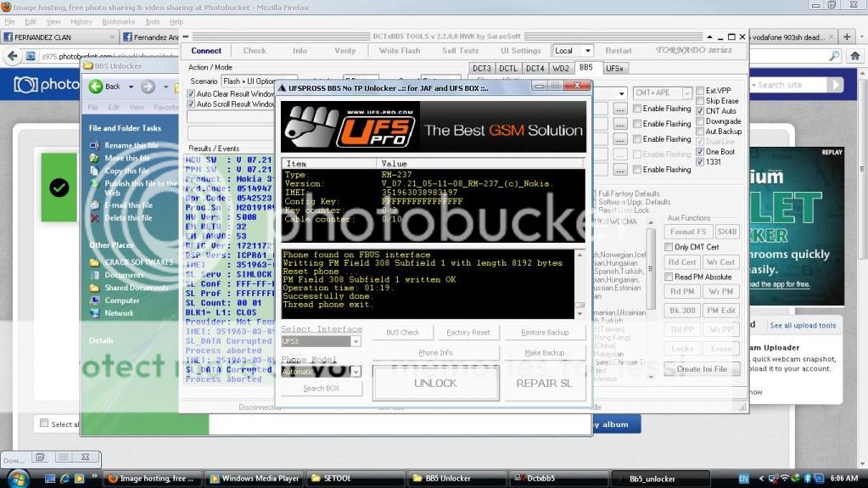Click the Photobucket logo
This screenshot has height=488, width=868.
coord(48,85)
